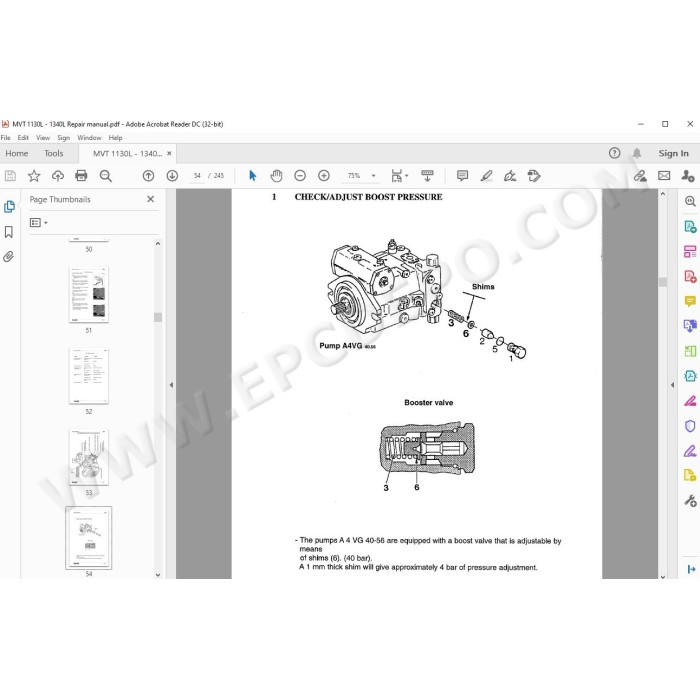This screenshot has height=700, width=700.
Task: Open the Comment tool in the right pane
Action: [690, 301]
